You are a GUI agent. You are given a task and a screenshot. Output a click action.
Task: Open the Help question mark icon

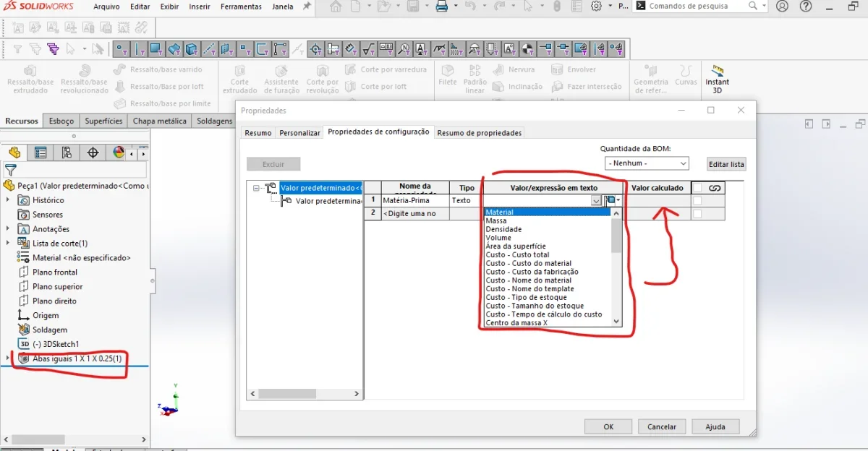coord(807,7)
